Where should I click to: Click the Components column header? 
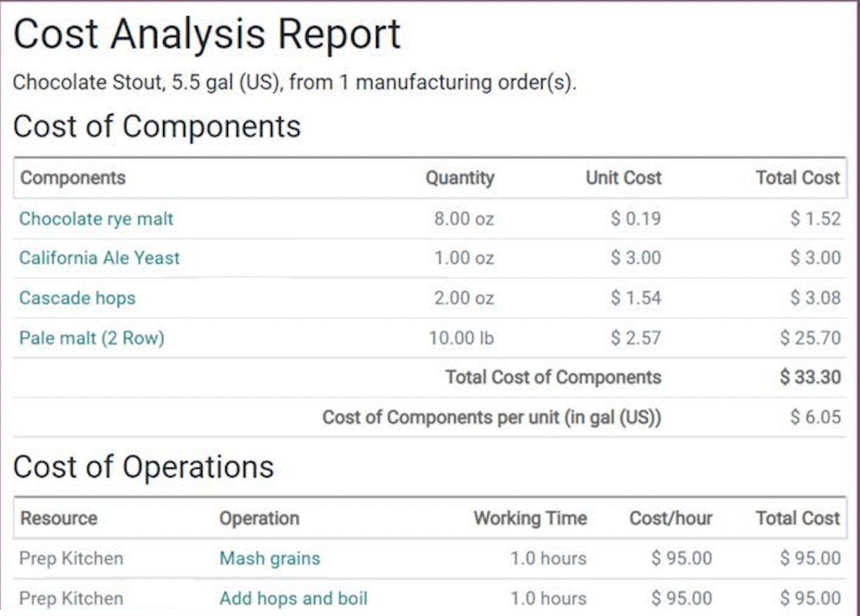[73, 178]
